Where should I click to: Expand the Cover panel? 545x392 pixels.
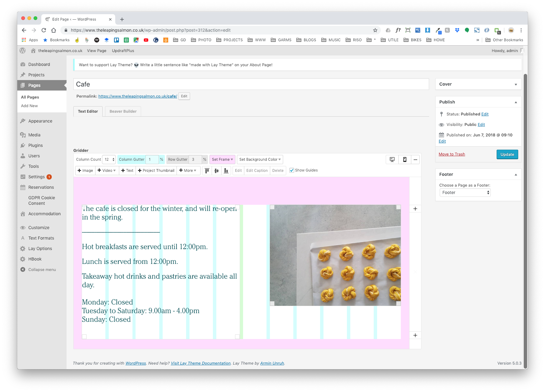(515, 84)
